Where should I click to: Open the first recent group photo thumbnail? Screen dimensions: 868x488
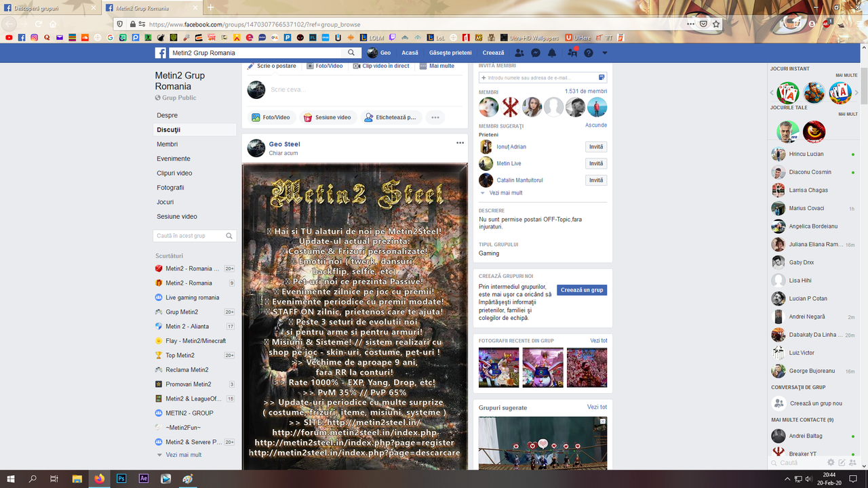click(x=498, y=367)
